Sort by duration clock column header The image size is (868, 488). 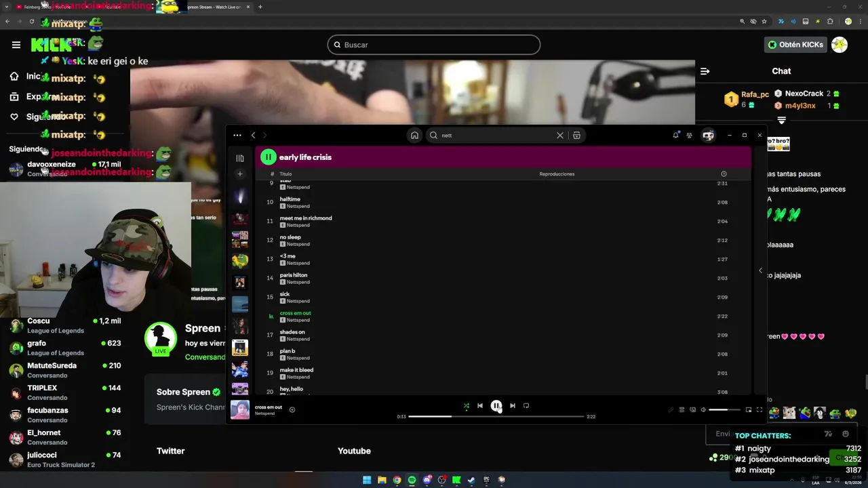724,174
